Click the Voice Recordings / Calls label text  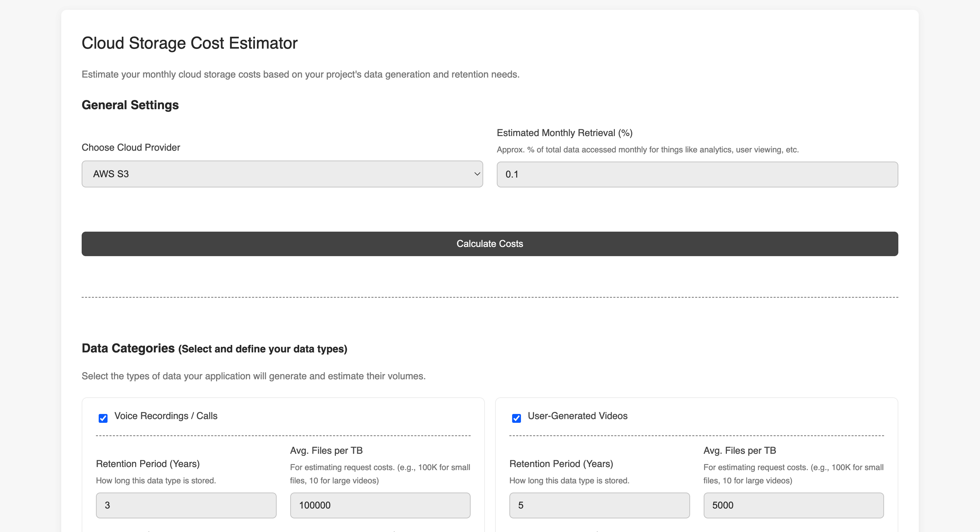coord(166,416)
